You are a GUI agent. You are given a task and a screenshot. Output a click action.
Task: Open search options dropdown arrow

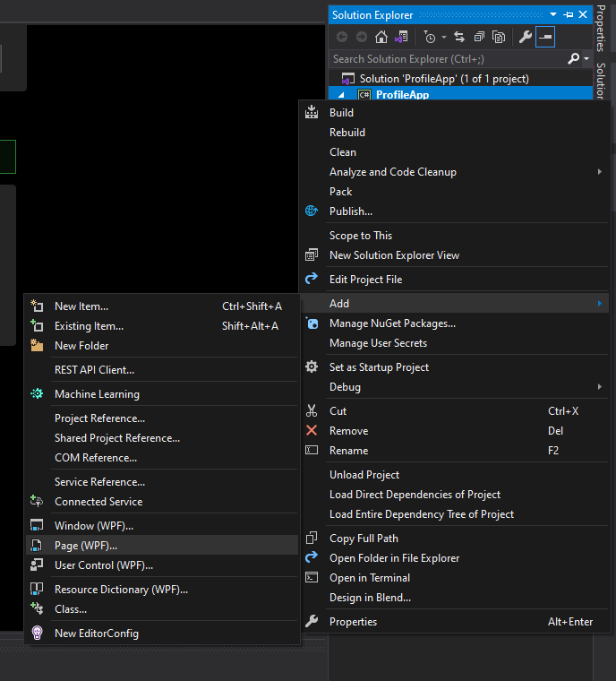tap(586, 58)
